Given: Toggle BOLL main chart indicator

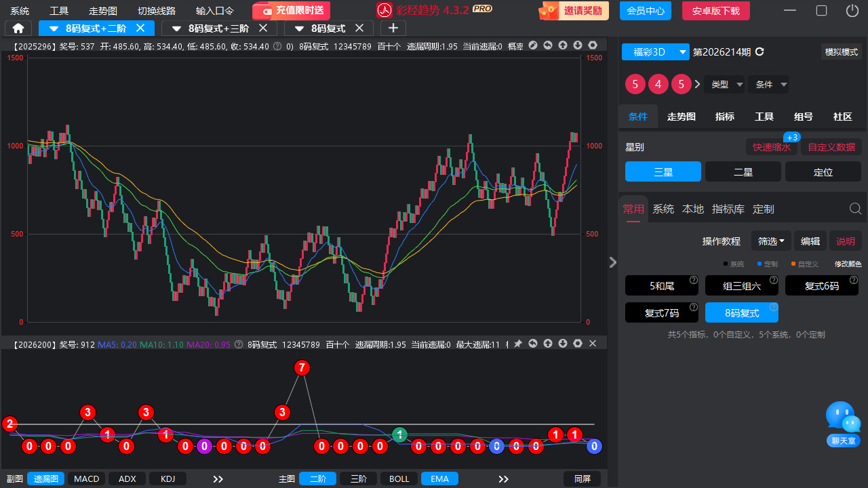Looking at the screenshot, I should [399, 479].
